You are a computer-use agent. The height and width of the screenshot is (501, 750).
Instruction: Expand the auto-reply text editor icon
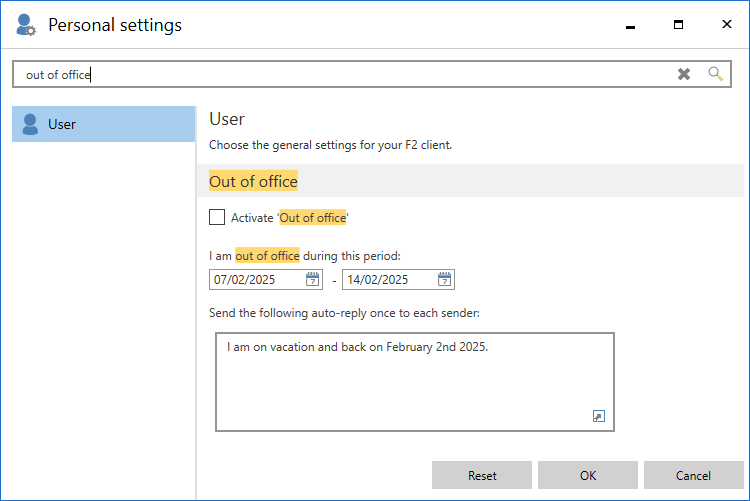click(x=599, y=416)
